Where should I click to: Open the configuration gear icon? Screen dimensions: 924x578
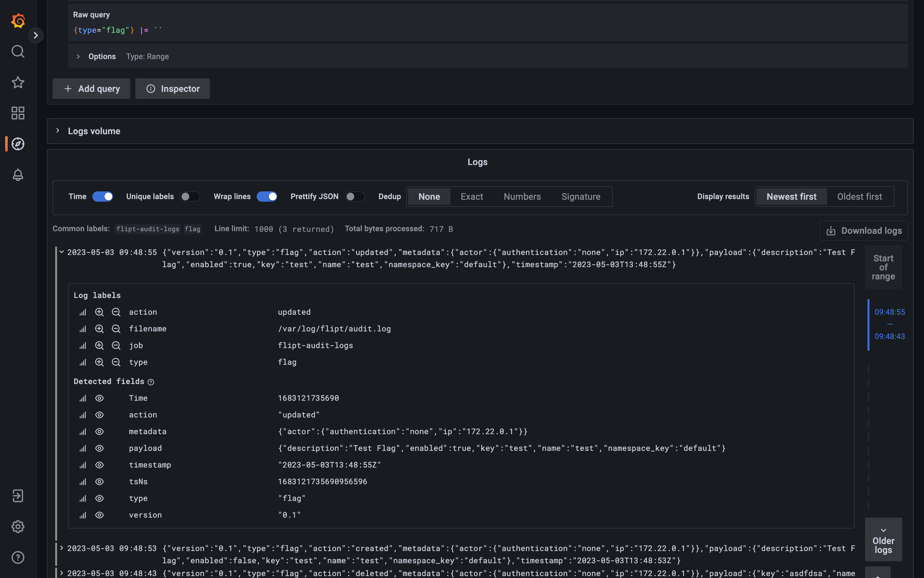click(x=18, y=527)
